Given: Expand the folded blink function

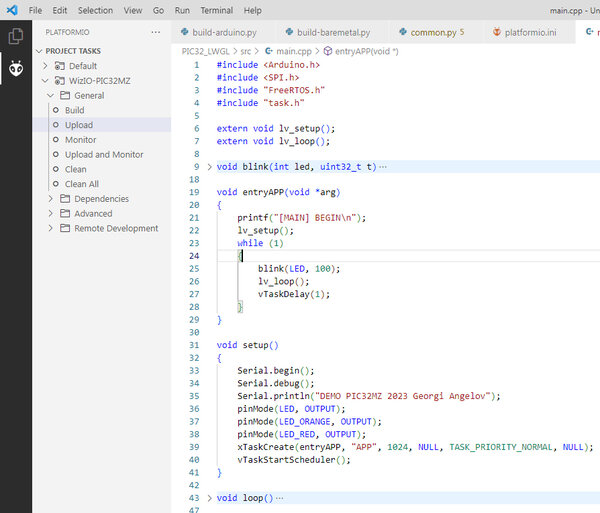Looking at the screenshot, I should click(209, 167).
